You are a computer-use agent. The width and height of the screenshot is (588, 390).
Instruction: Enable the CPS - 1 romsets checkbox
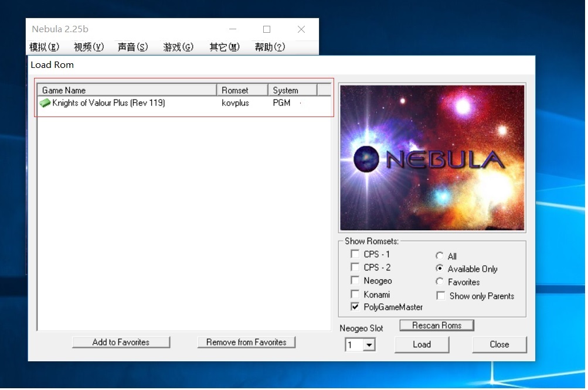pyautogui.click(x=355, y=254)
